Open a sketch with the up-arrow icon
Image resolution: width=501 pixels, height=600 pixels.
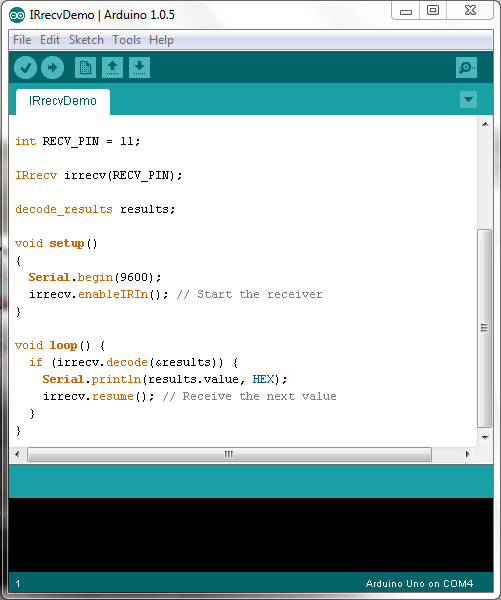click(112, 68)
